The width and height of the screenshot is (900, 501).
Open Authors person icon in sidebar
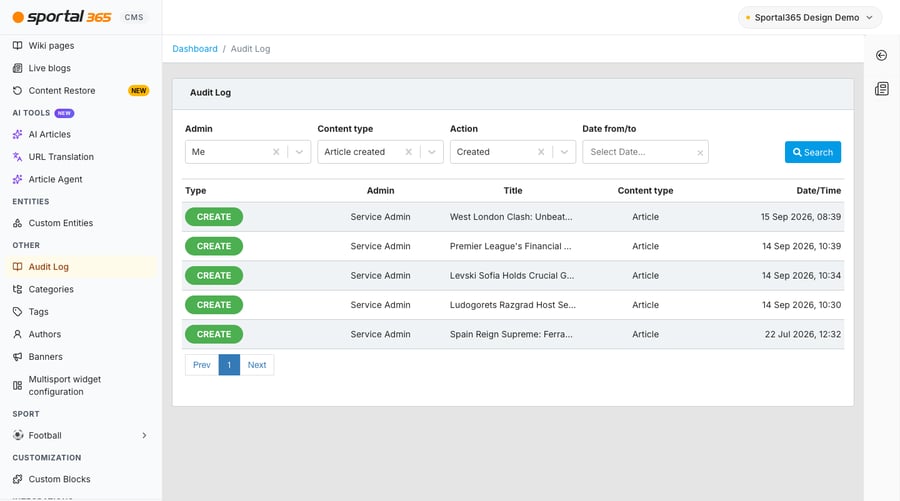click(18, 334)
